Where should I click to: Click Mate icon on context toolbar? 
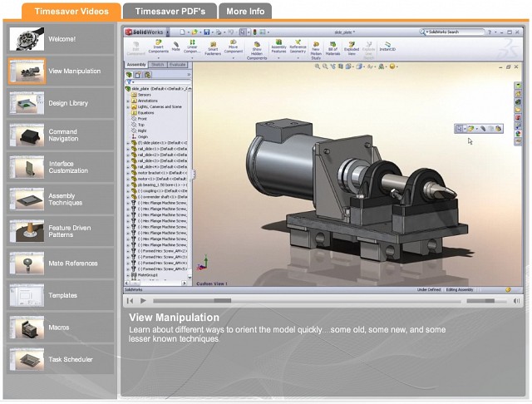pyautogui.click(x=483, y=129)
